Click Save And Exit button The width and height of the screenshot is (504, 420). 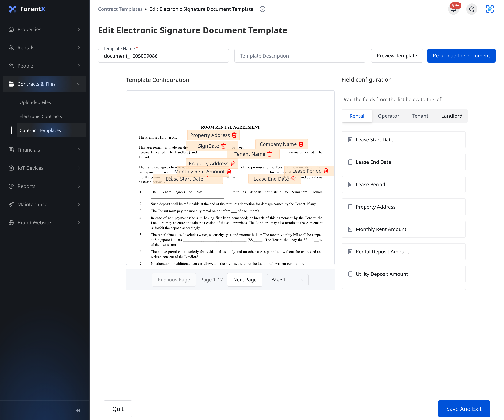click(x=464, y=409)
